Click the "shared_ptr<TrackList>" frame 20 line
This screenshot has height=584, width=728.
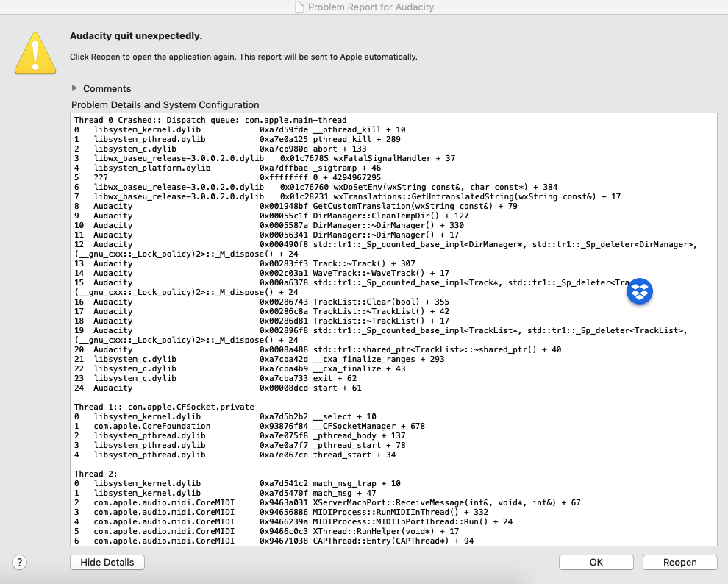(318, 349)
